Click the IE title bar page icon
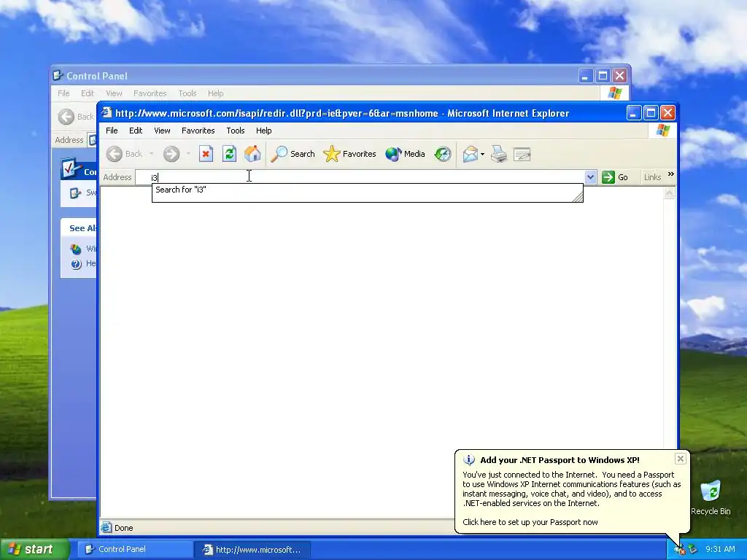This screenshot has width=747, height=560. 107,113
